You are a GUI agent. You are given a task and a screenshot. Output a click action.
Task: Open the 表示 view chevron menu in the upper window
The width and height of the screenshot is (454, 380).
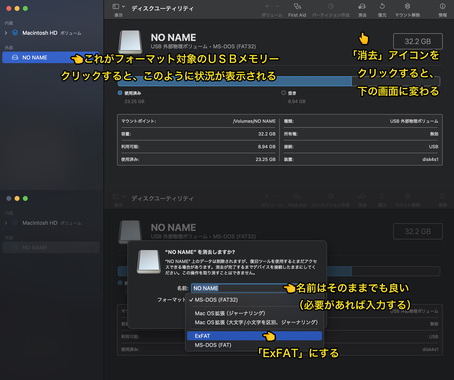tap(124, 7)
